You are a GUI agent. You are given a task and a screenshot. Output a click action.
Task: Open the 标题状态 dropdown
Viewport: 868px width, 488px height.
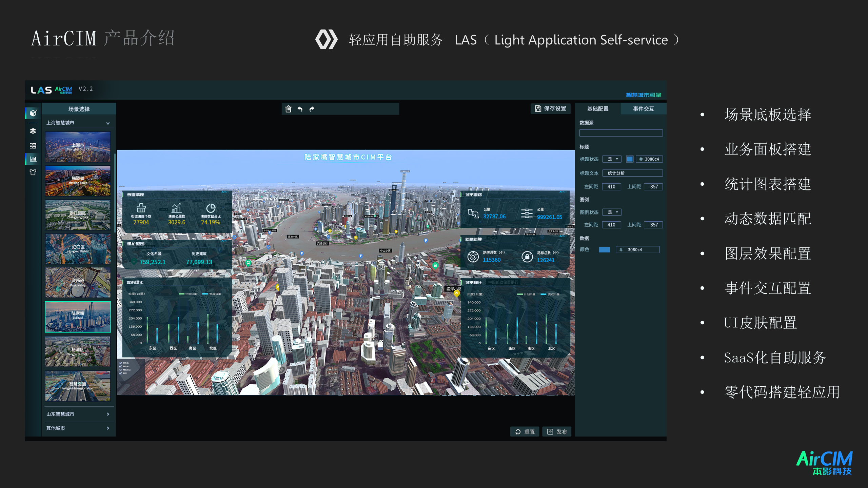pos(612,159)
